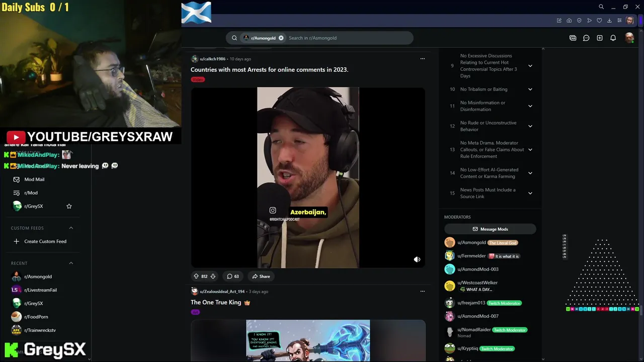Expand rule 10 No Tribalism or Baiting
Screen dimensions: 644x362
coord(530,89)
